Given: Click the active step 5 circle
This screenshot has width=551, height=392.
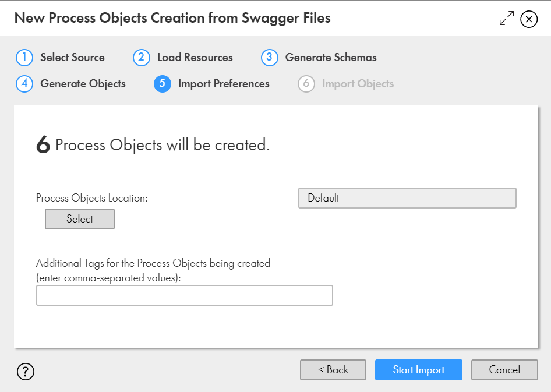Looking at the screenshot, I should pos(163,84).
